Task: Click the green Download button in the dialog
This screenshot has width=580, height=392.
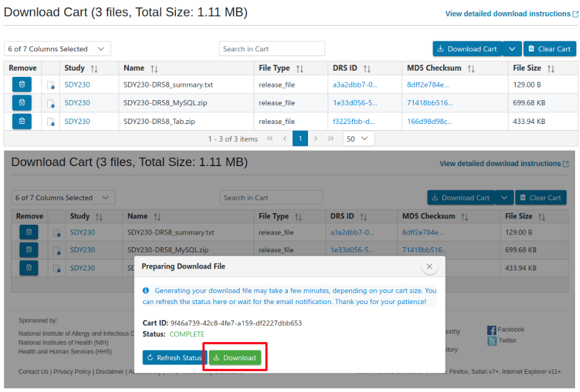Action: pos(235,358)
